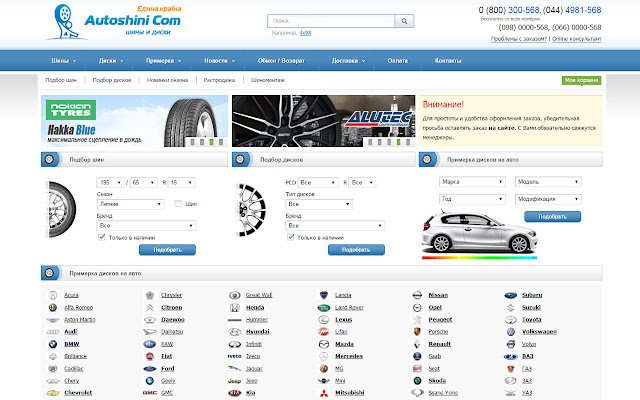Screen dimensions: 640x400
Task: Click the Hyundai logo icon
Action: point(235,332)
